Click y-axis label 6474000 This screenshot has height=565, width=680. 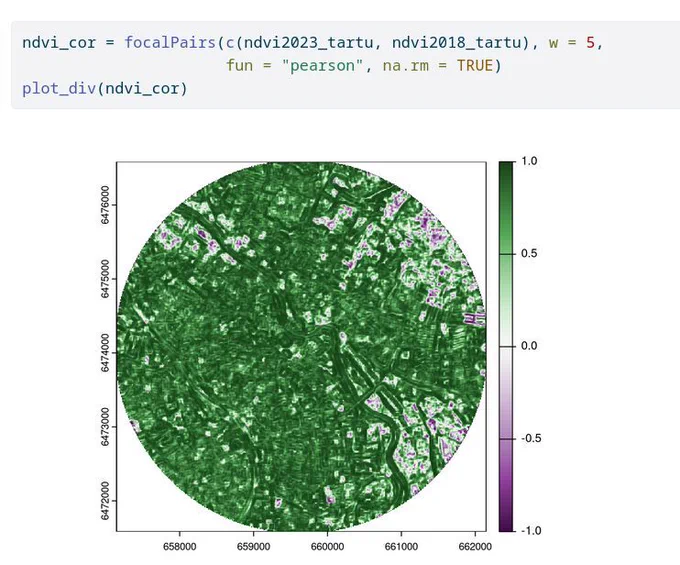(105, 353)
